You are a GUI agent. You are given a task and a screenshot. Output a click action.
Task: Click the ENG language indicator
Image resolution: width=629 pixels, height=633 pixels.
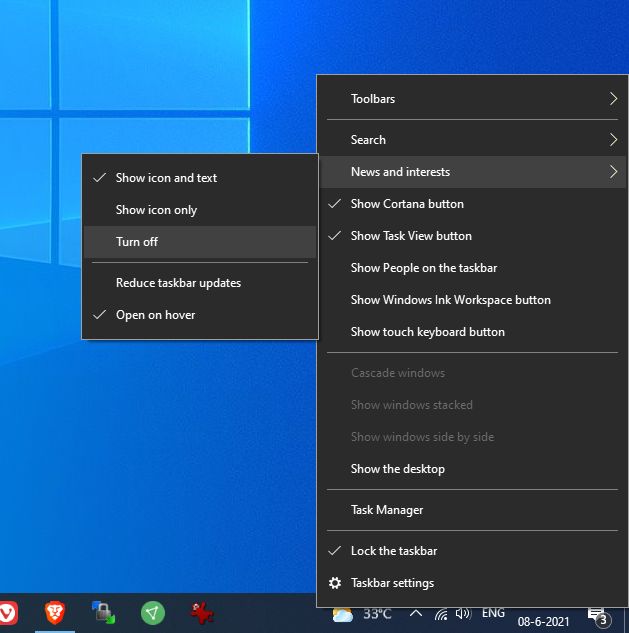(493, 613)
